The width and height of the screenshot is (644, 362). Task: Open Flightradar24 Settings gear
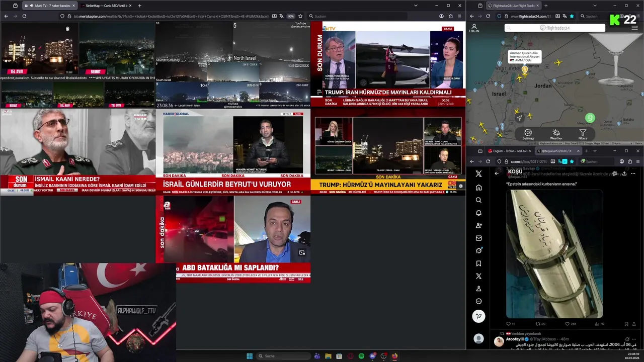(x=528, y=134)
